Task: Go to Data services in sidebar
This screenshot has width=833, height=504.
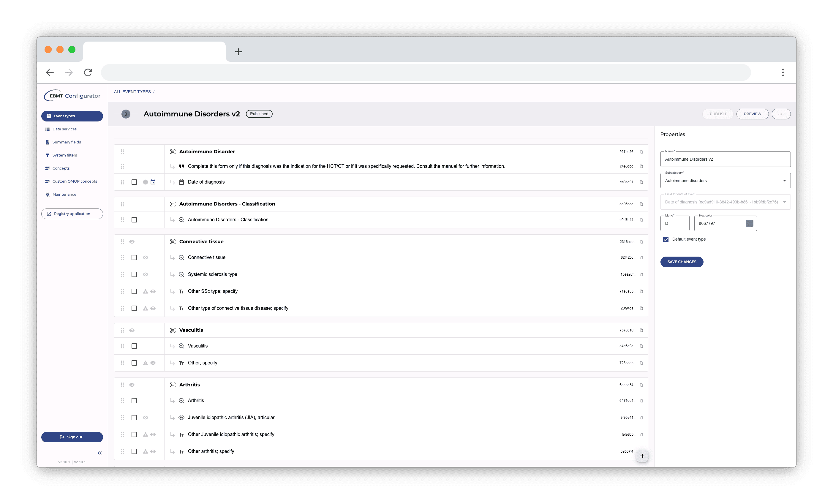Action: (x=64, y=129)
